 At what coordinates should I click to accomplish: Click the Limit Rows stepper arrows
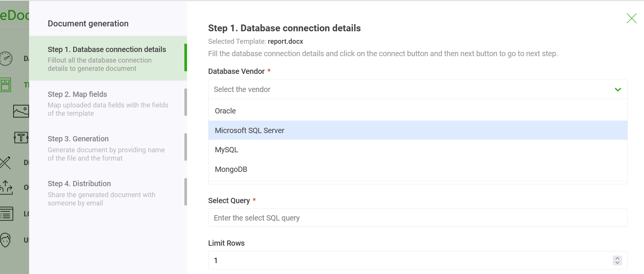[617, 260]
